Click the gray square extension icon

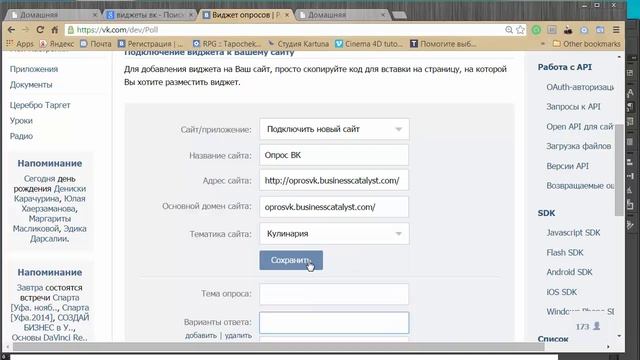click(552, 30)
